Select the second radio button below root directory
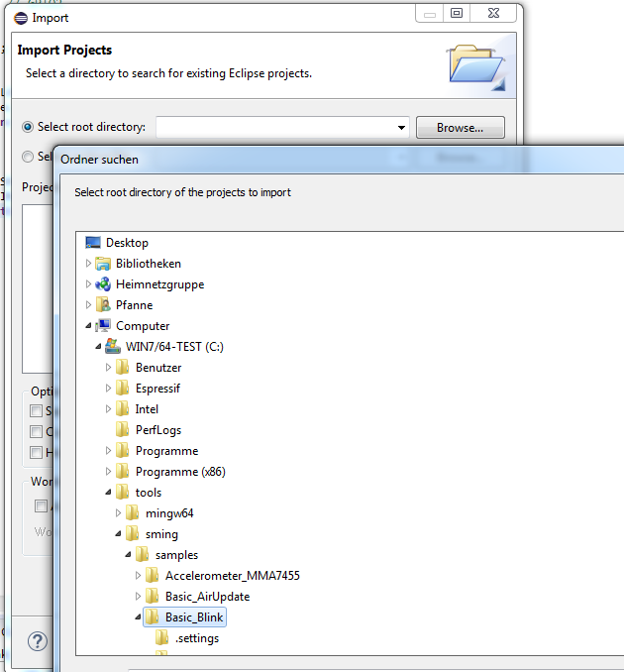This screenshot has width=624, height=672. tap(28, 157)
